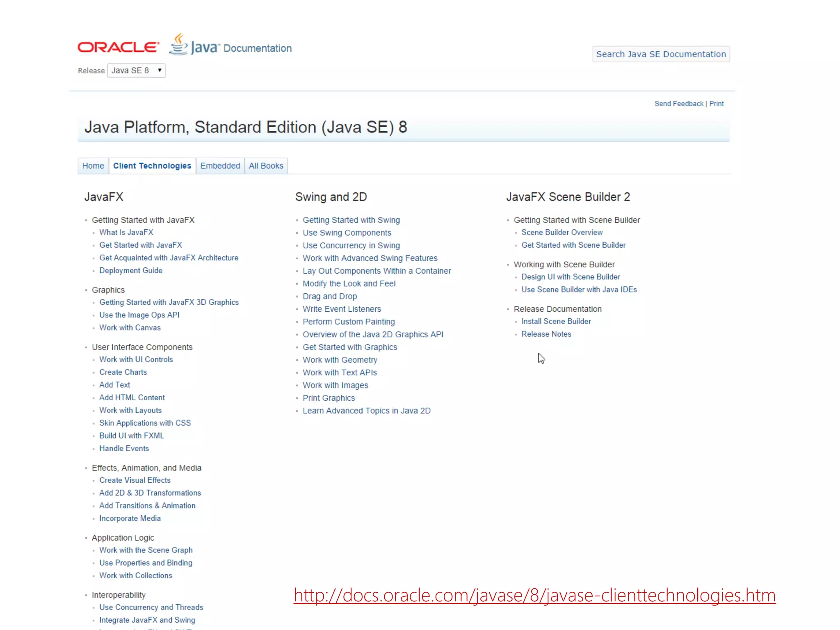Screen dimensions: 840x630
Task: Select the All Books tab
Action: tap(266, 166)
